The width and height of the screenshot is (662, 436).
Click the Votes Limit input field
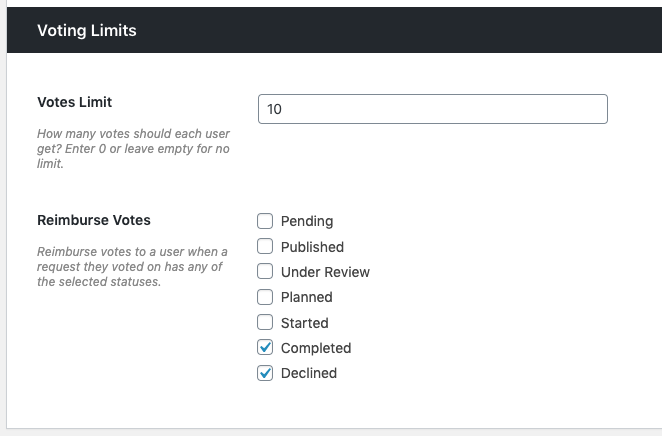pyautogui.click(x=432, y=109)
